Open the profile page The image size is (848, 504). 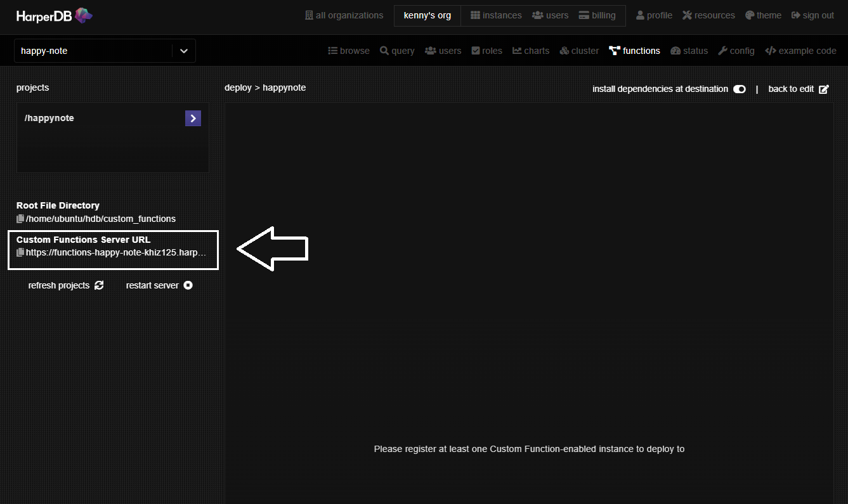(x=654, y=15)
